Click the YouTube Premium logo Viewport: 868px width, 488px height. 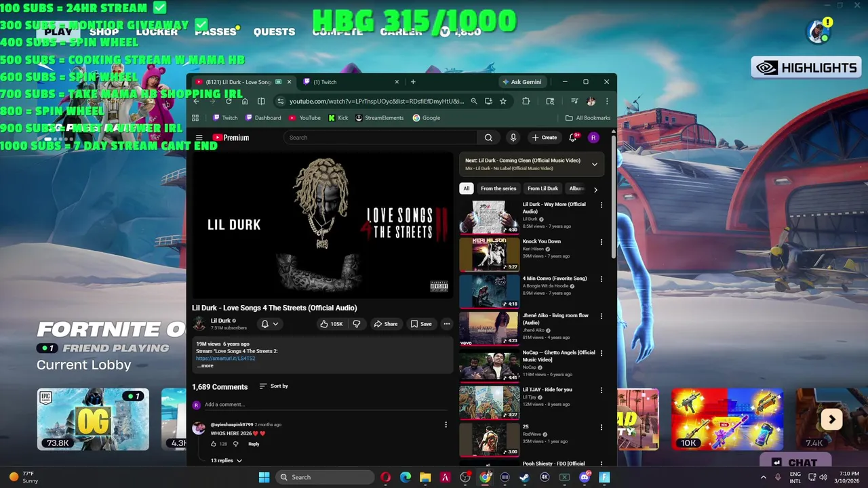point(231,138)
